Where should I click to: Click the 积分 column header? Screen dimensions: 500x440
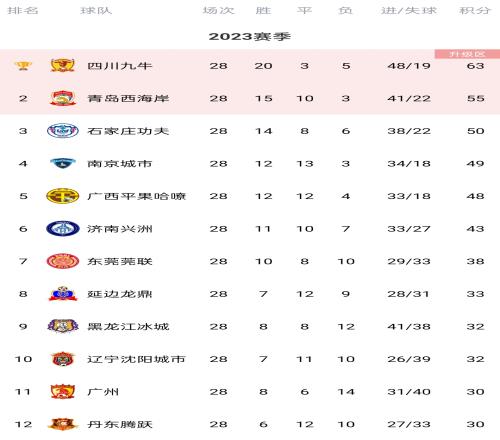click(x=475, y=11)
